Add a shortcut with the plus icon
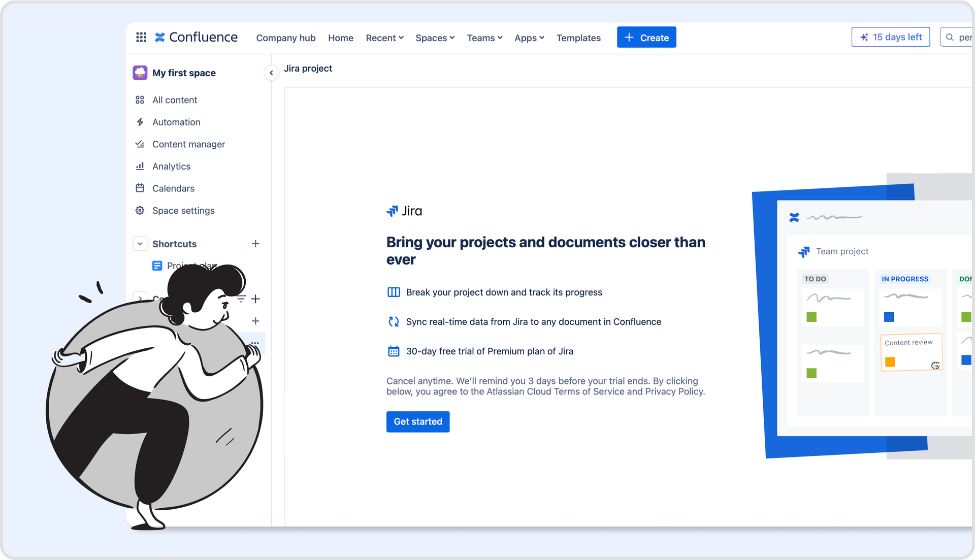This screenshot has width=975, height=560. (255, 244)
